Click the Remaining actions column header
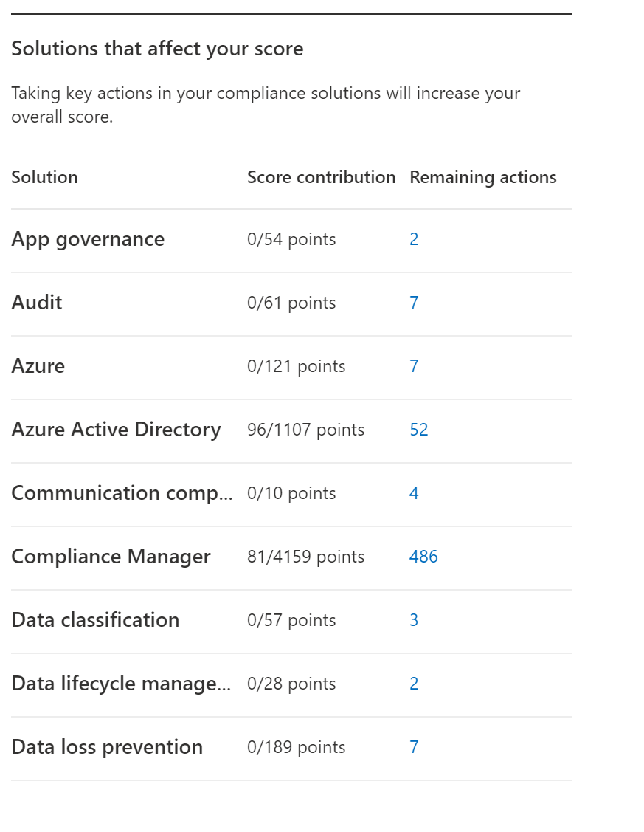644x832 pixels. coord(483,177)
